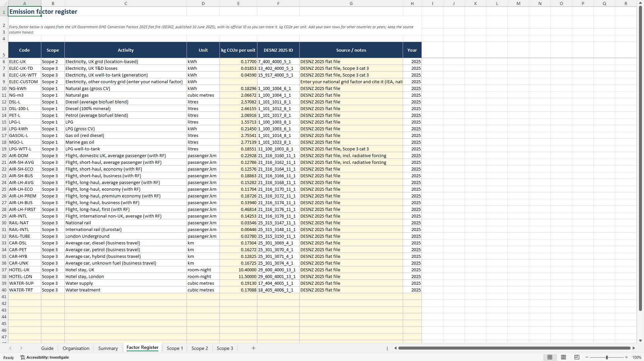
Task: Select the CAR-HYB code cell
Action: 24,256
